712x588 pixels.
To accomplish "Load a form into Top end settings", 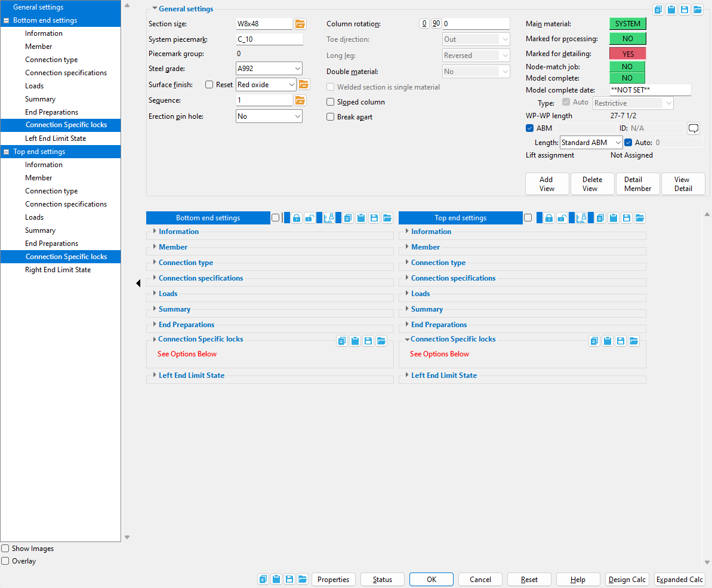I will pyautogui.click(x=640, y=218).
